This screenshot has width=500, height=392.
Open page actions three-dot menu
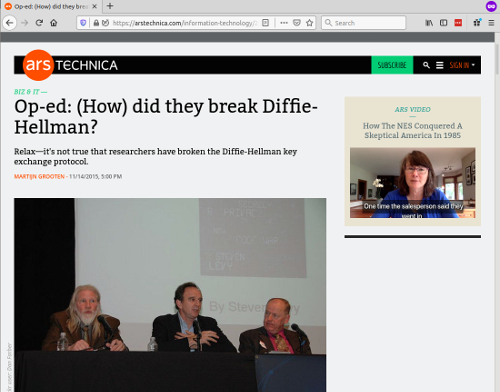tap(284, 23)
